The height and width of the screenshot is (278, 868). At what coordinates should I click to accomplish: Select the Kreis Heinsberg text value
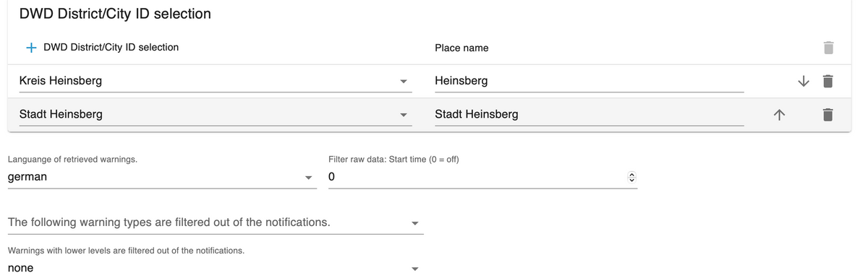pyautogui.click(x=61, y=81)
